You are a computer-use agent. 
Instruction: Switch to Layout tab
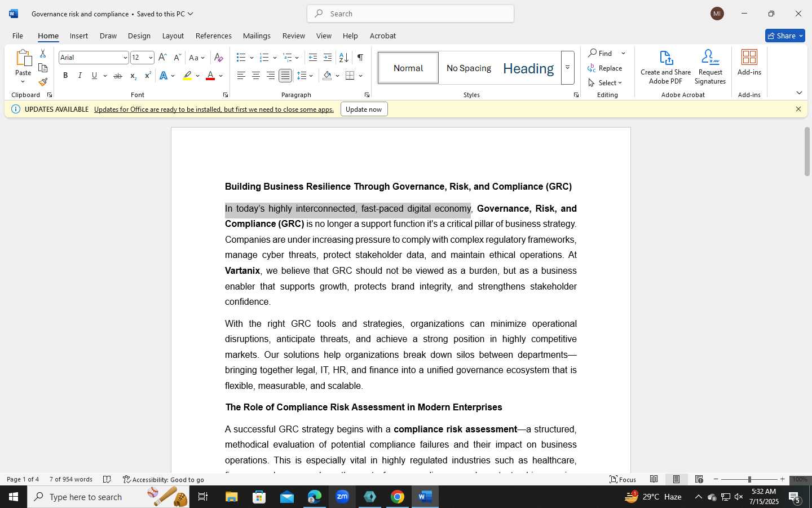click(x=173, y=36)
